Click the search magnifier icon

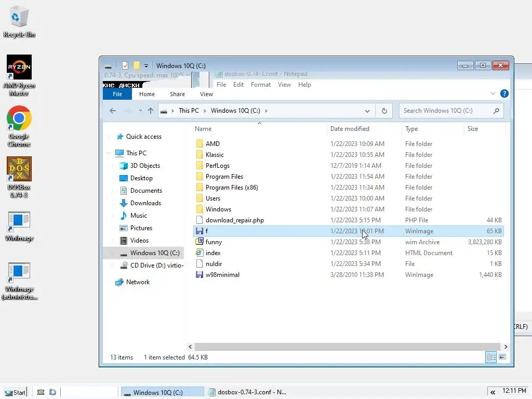pos(496,111)
